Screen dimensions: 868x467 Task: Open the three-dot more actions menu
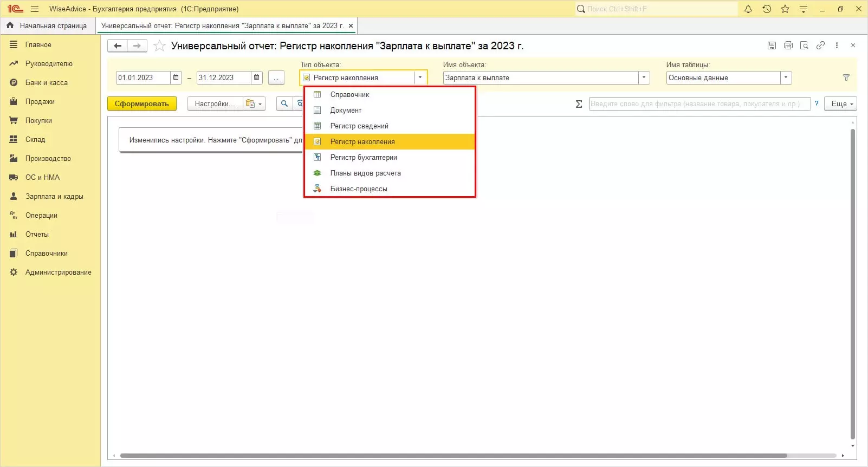(837, 46)
